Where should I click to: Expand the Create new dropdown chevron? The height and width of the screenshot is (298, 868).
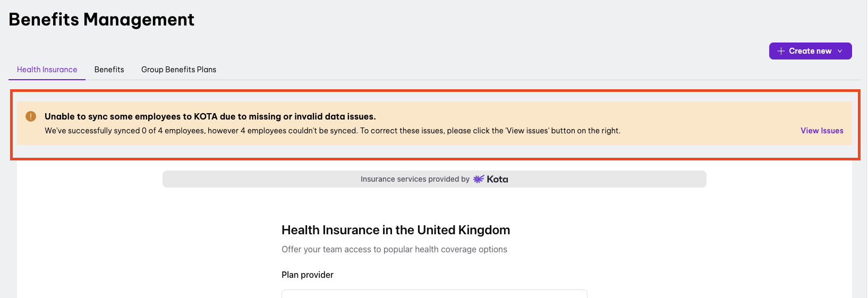840,51
